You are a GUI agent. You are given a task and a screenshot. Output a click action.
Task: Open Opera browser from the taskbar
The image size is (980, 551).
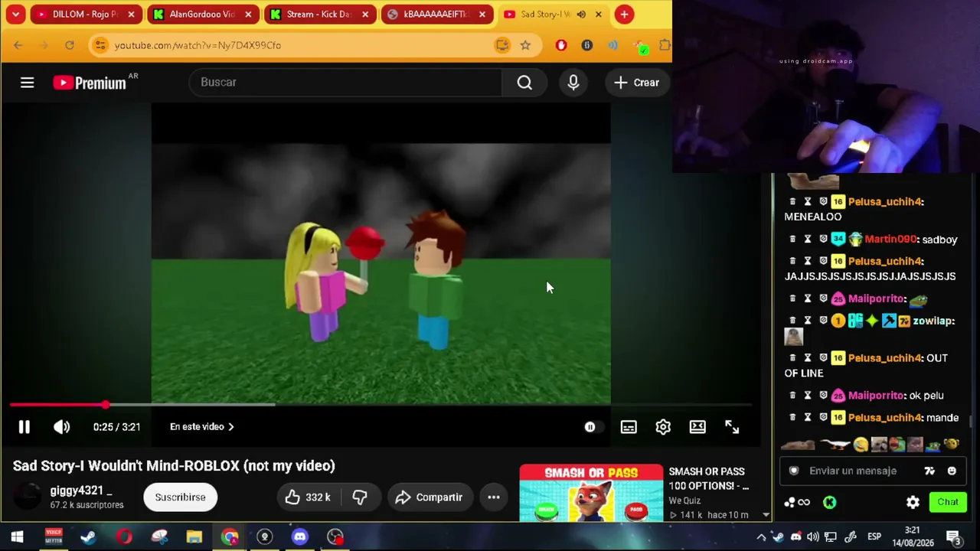123,536
